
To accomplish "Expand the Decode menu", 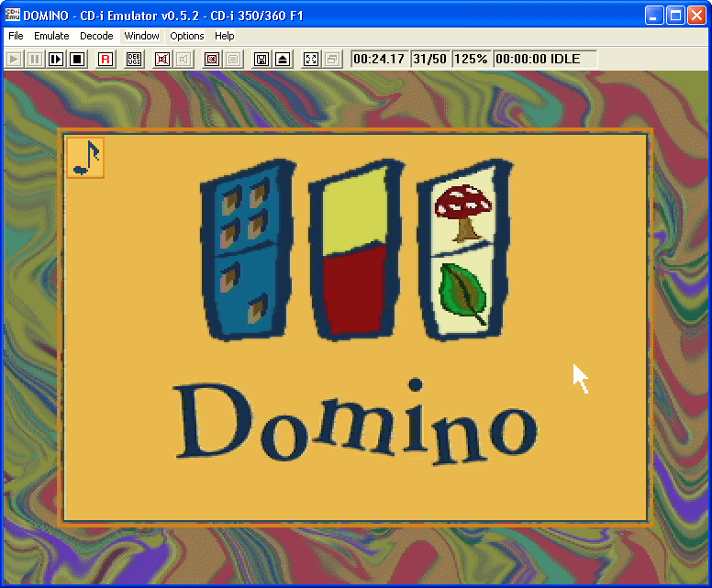I will point(96,36).
